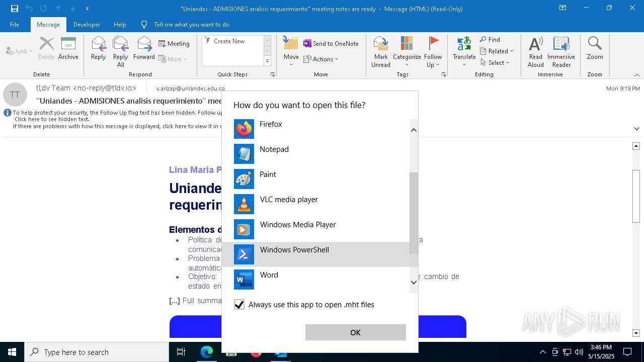Click message pane scroll up arrow

pos(636,146)
